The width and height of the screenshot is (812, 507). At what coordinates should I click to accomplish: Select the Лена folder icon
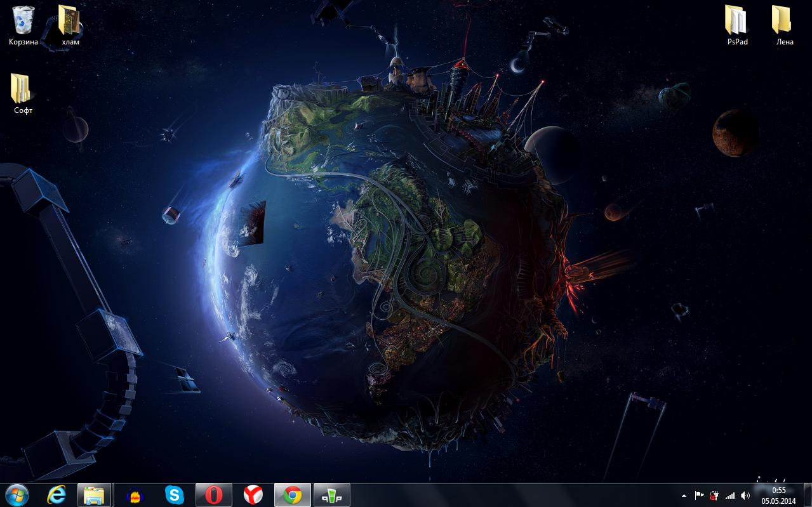tap(784, 25)
